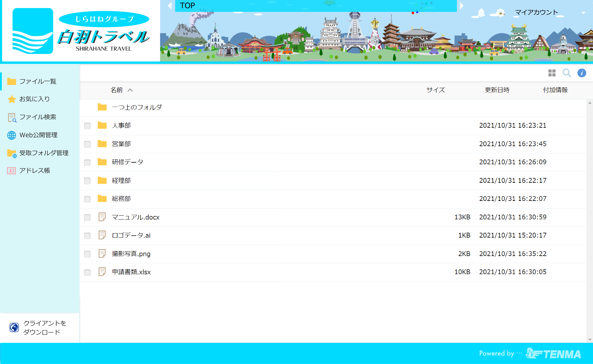Open マイアカウント menu label
The width and height of the screenshot is (593, 364).
coord(536,12)
